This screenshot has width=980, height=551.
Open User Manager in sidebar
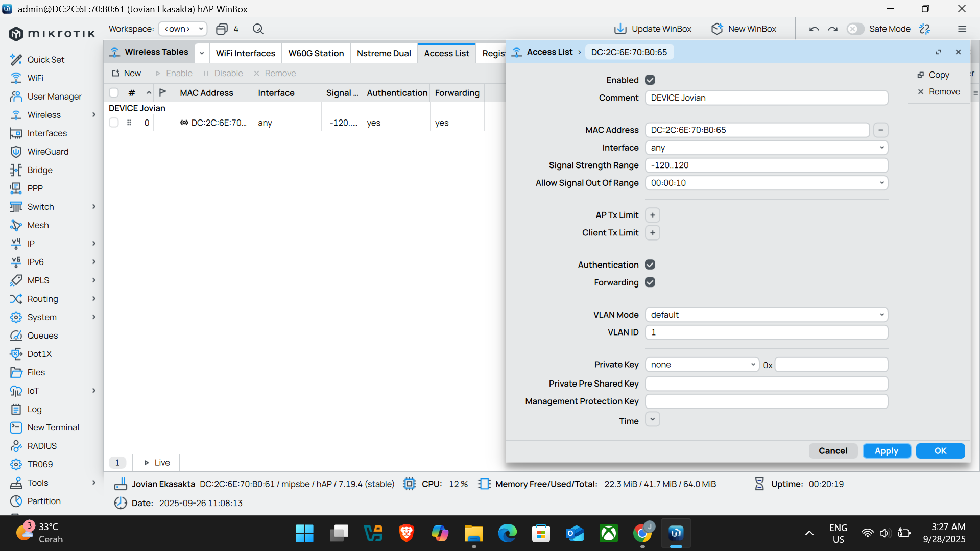(x=54, y=97)
